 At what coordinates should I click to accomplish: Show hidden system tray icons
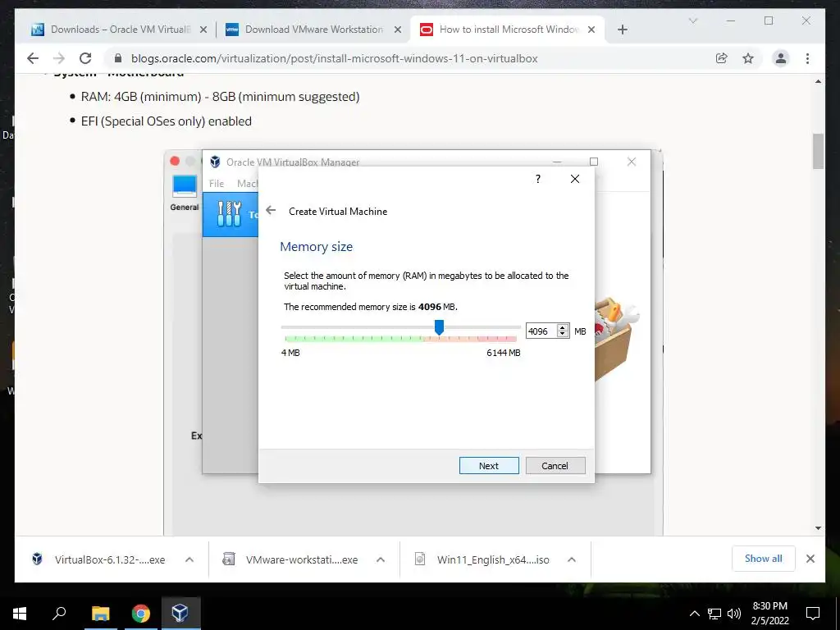point(694,614)
